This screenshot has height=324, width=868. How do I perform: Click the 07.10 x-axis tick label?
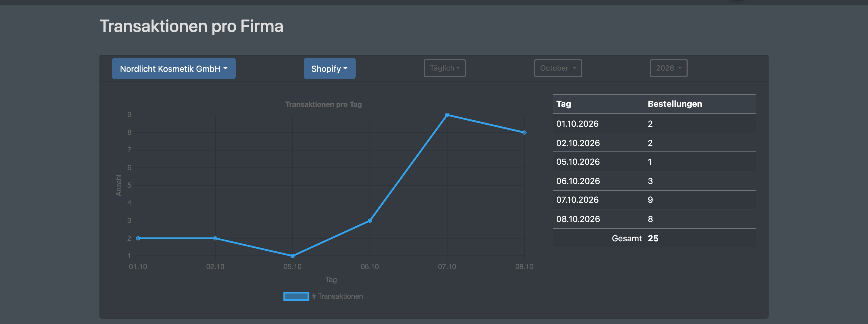pos(447,267)
